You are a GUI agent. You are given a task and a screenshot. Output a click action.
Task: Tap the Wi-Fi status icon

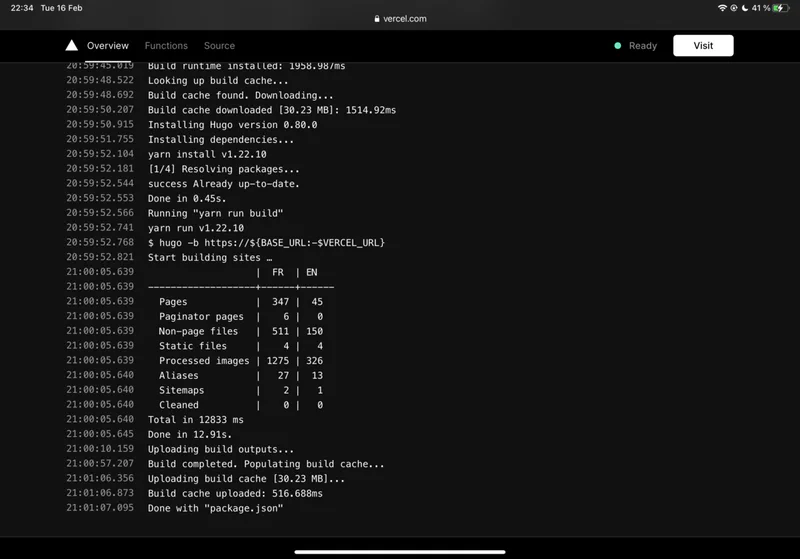[722, 8]
